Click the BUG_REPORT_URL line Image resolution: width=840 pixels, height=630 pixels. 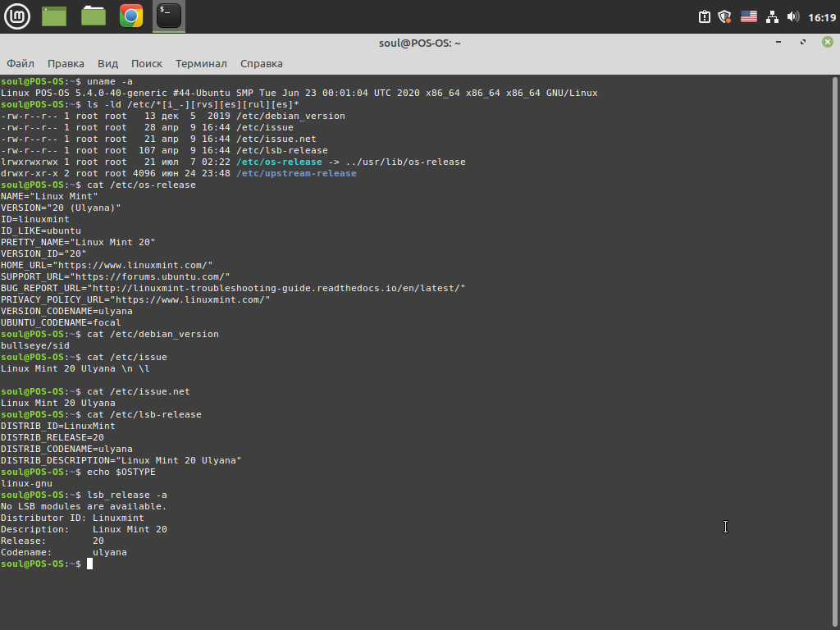click(233, 288)
